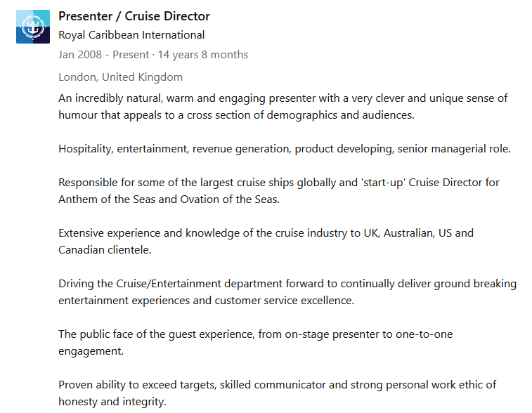Open the Presenter / Cruise Director job title

coord(134,16)
